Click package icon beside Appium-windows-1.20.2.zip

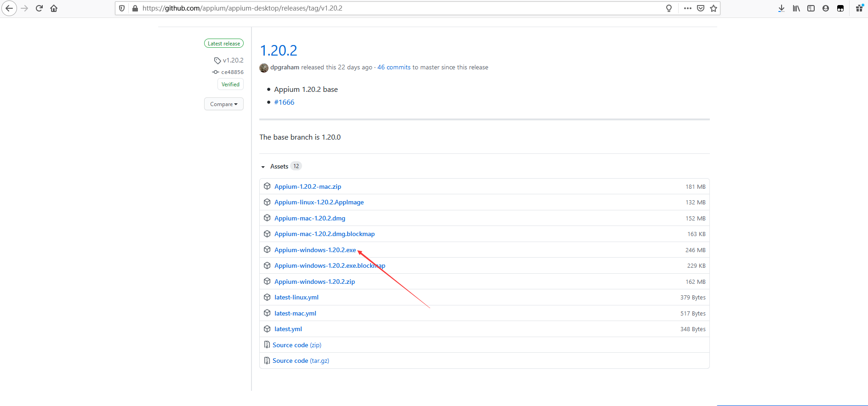click(267, 281)
